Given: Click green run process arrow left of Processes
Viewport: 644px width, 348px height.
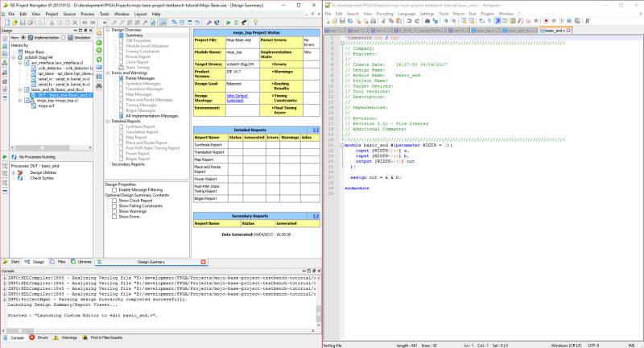Looking at the screenshot, I should [5, 157].
